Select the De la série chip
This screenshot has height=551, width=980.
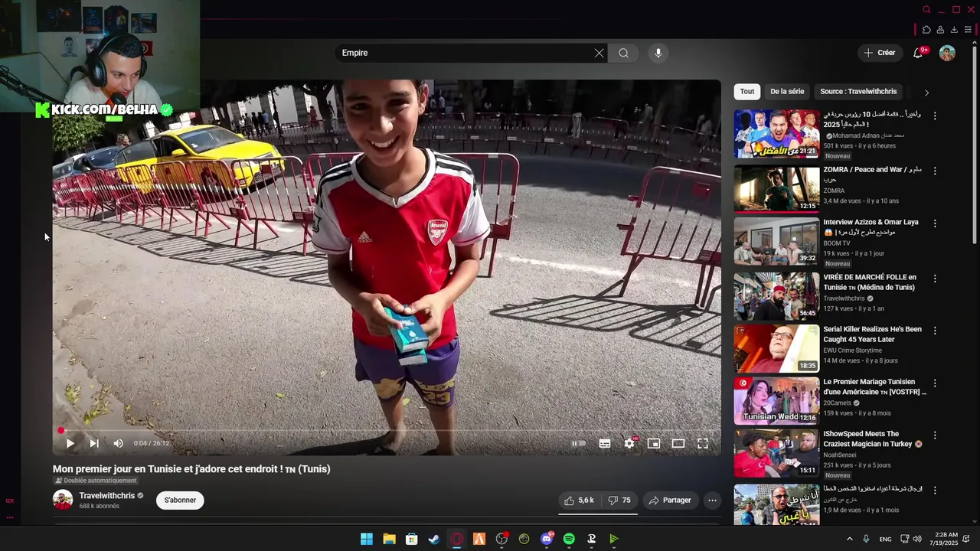[787, 92]
